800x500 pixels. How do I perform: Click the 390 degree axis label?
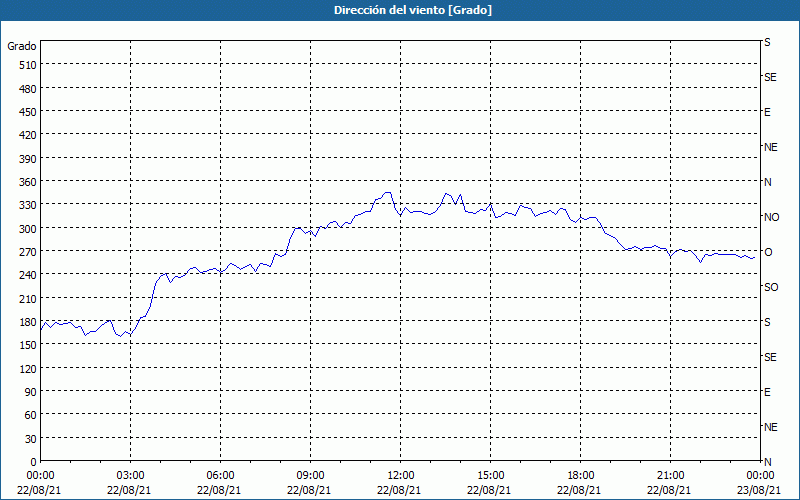click(28, 159)
